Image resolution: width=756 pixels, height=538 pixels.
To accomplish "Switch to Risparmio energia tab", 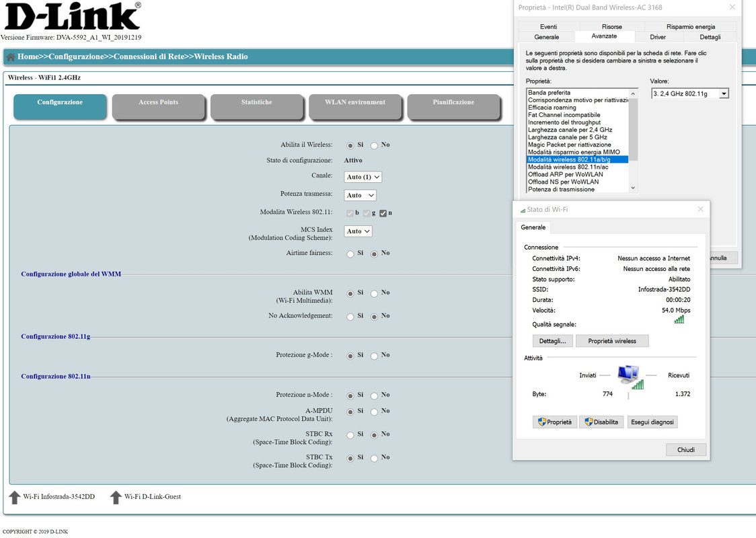I will click(691, 26).
